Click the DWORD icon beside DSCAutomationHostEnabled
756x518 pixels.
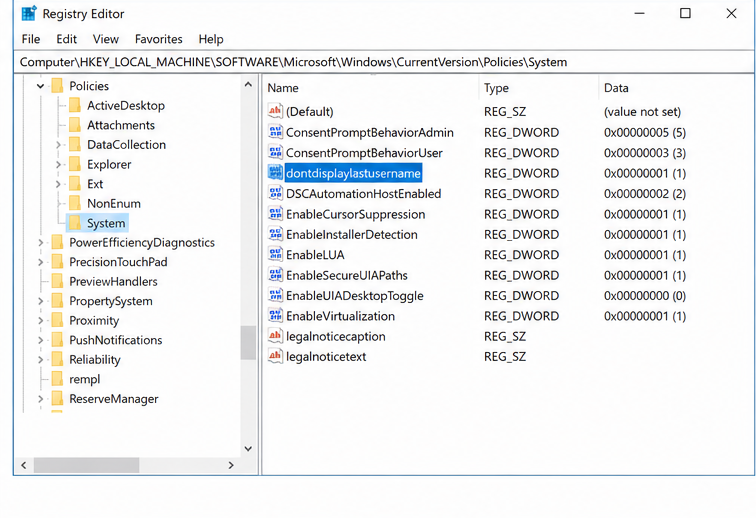pyautogui.click(x=275, y=193)
